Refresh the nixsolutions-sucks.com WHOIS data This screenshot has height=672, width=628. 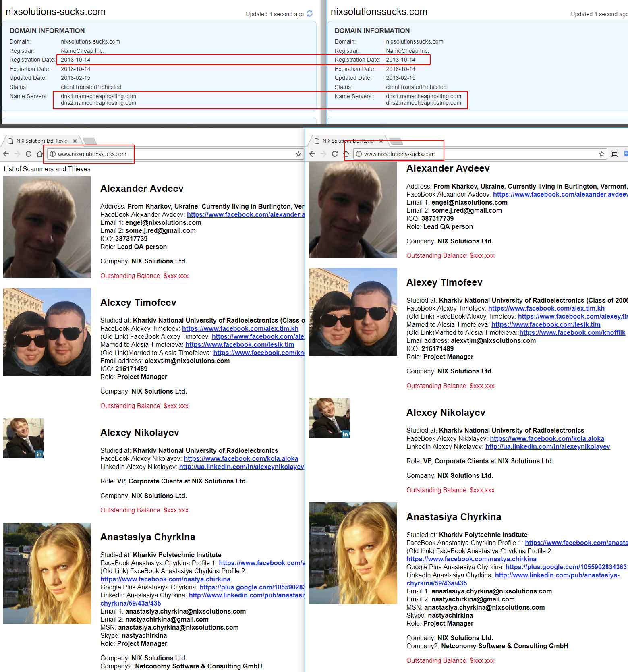coord(309,14)
